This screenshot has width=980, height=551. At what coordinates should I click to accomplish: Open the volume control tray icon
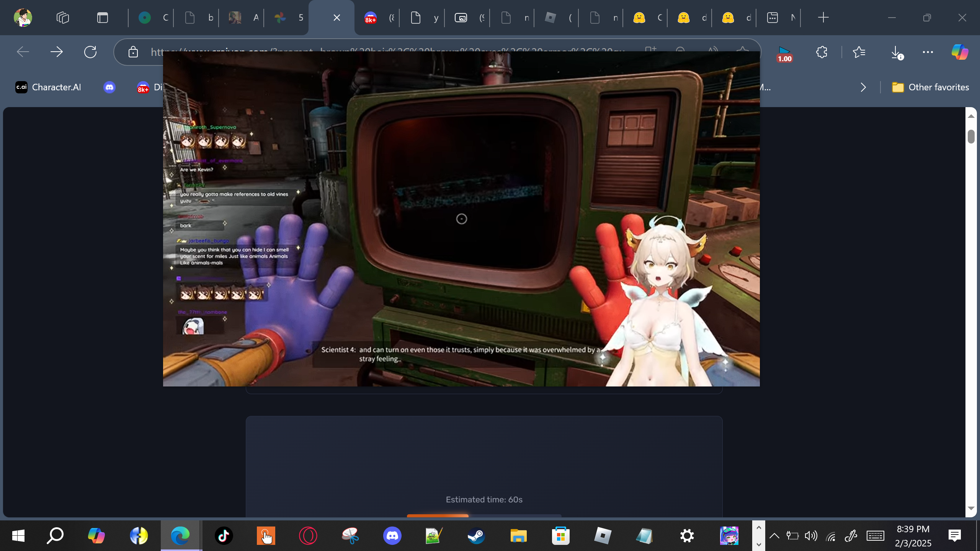(811, 536)
